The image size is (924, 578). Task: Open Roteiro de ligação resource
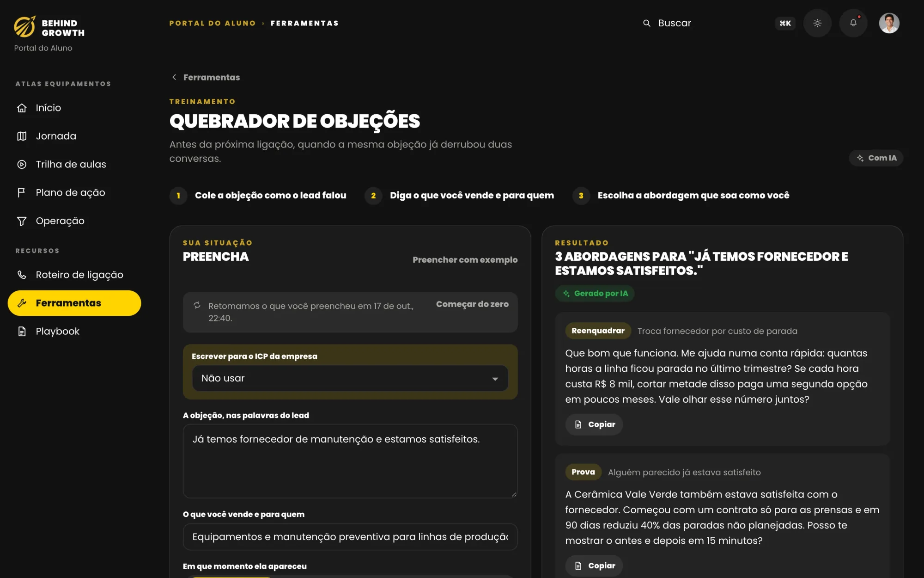point(74,275)
